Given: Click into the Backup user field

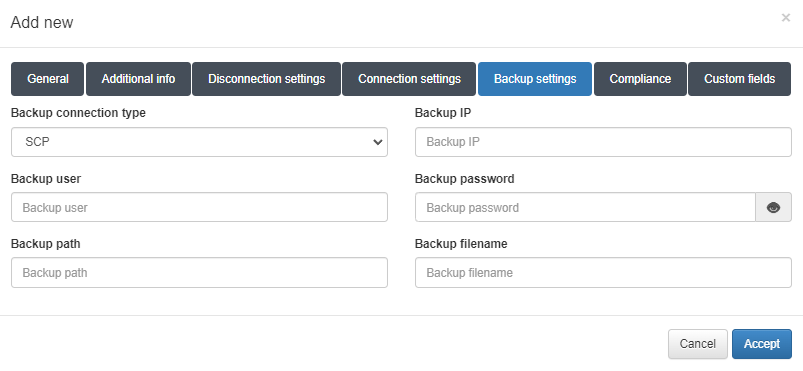Looking at the screenshot, I should 199,208.
